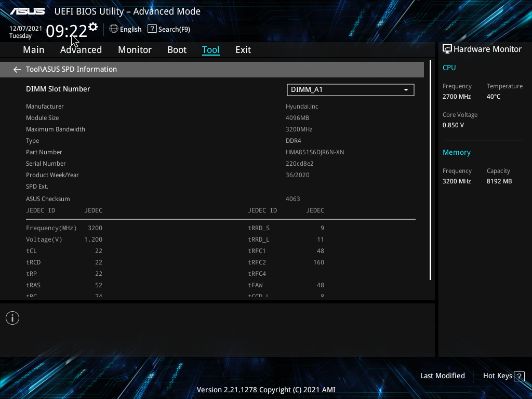Viewport: 532px width, 399px height.
Task: Click the tRP row label
Action: click(x=31, y=274)
